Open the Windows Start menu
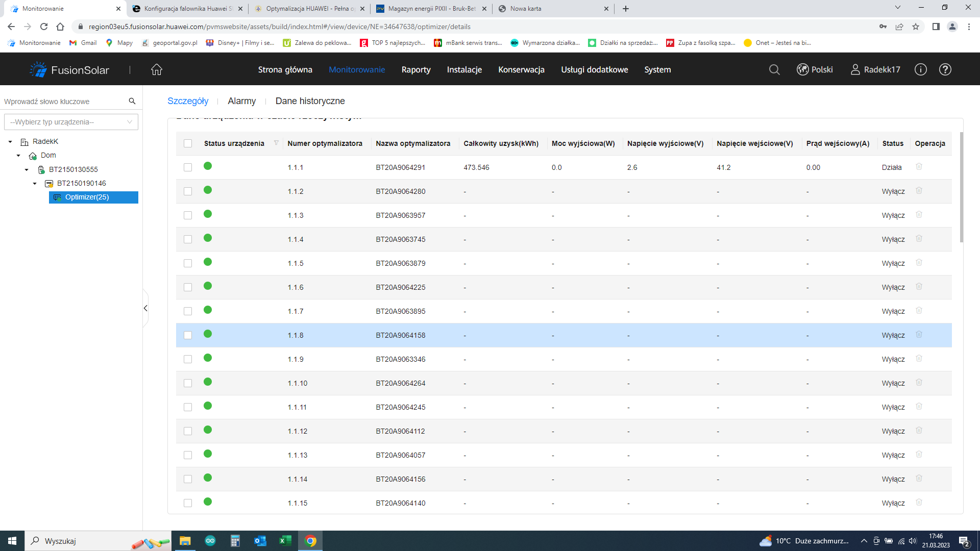The width and height of the screenshot is (980, 551). coord(12,541)
